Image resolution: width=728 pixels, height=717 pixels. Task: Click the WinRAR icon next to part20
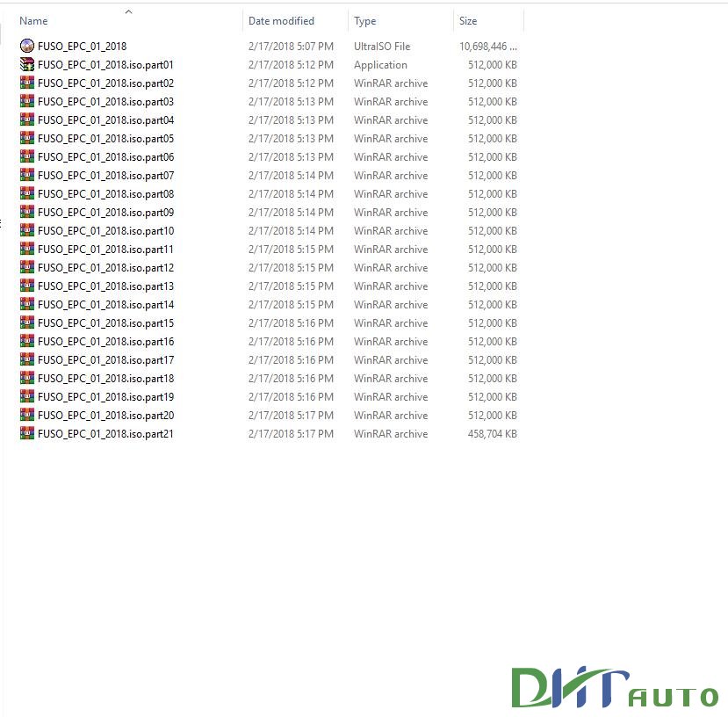point(27,415)
